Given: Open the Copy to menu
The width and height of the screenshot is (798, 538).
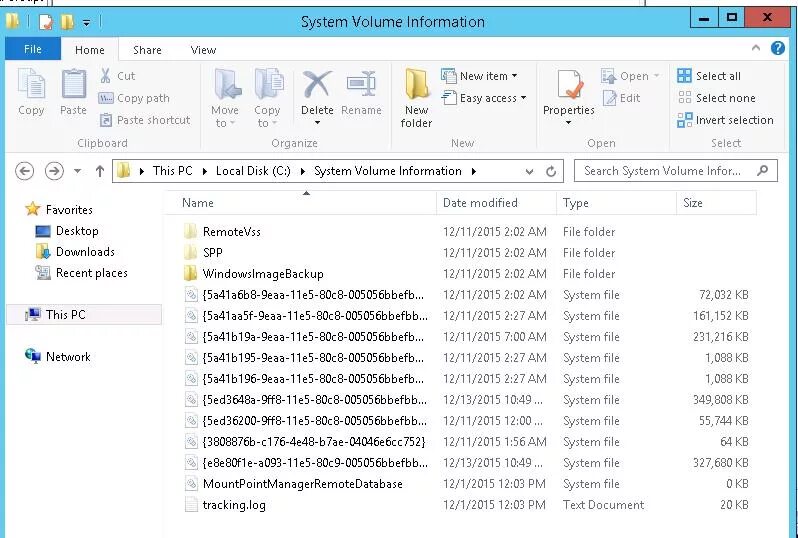Looking at the screenshot, I should (x=267, y=98).
